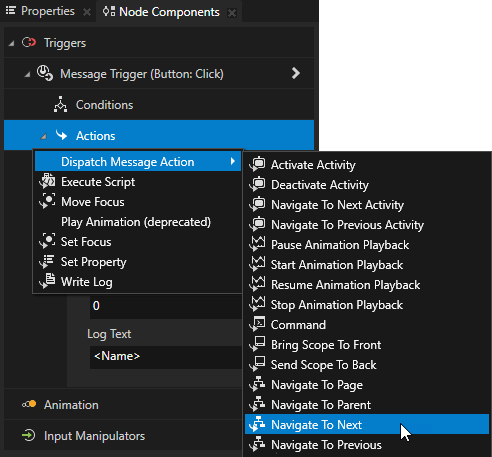
Task: Collapse the Message Trigger row triangle
Action: (27, 74)
